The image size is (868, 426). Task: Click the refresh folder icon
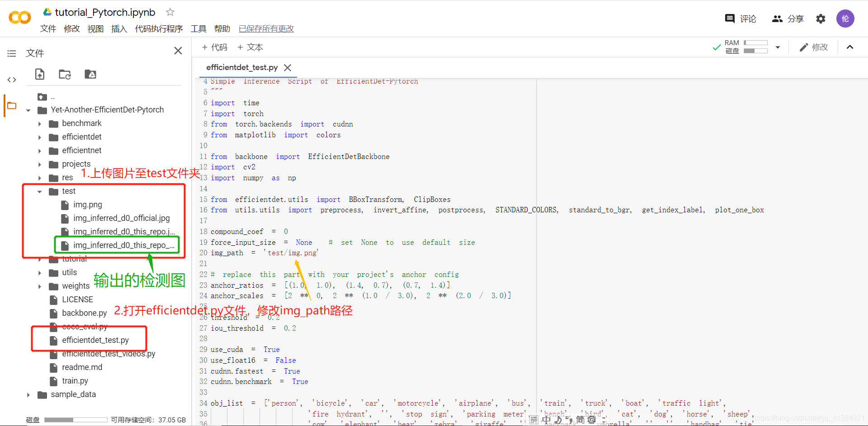tap(65, 74)
